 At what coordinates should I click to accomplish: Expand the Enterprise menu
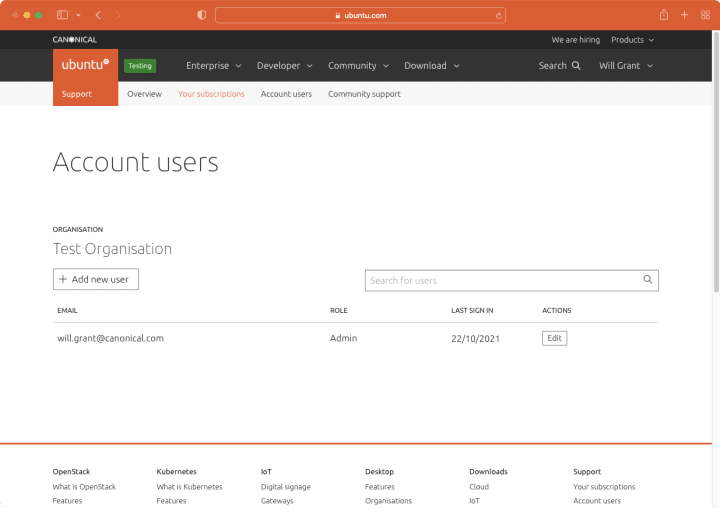tap(214, 66)
